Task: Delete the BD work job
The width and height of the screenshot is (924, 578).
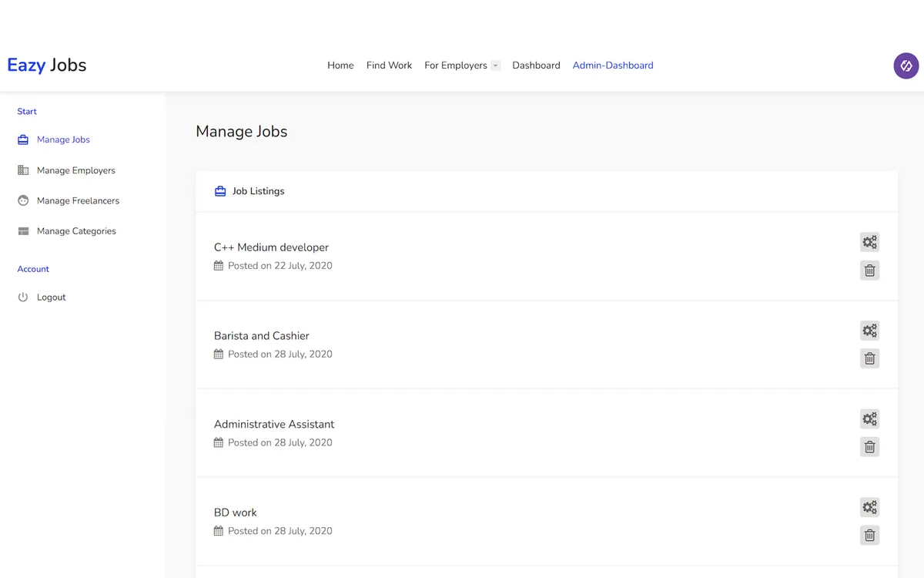Action: point(869,536)
